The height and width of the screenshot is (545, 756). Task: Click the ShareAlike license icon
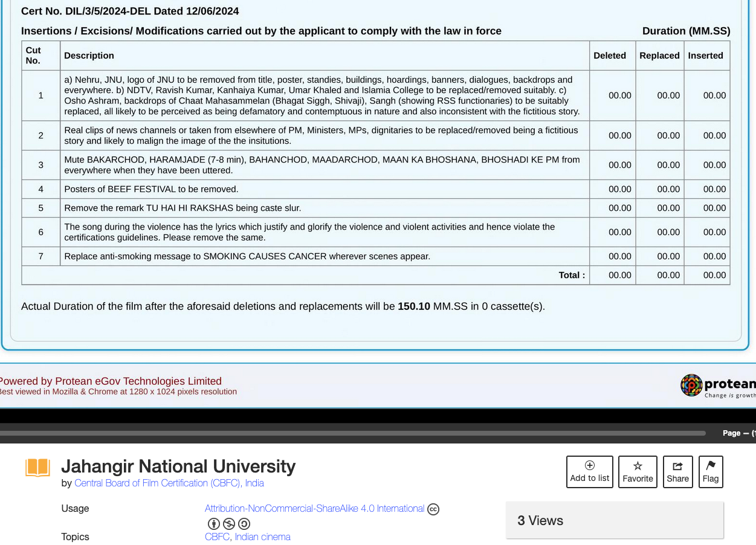[x=244, y=524]
